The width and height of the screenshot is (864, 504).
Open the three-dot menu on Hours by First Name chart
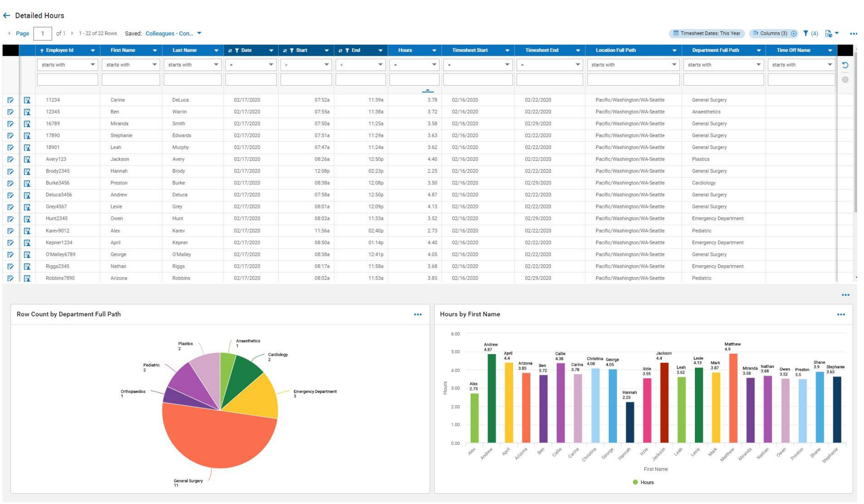coord(842,315)
